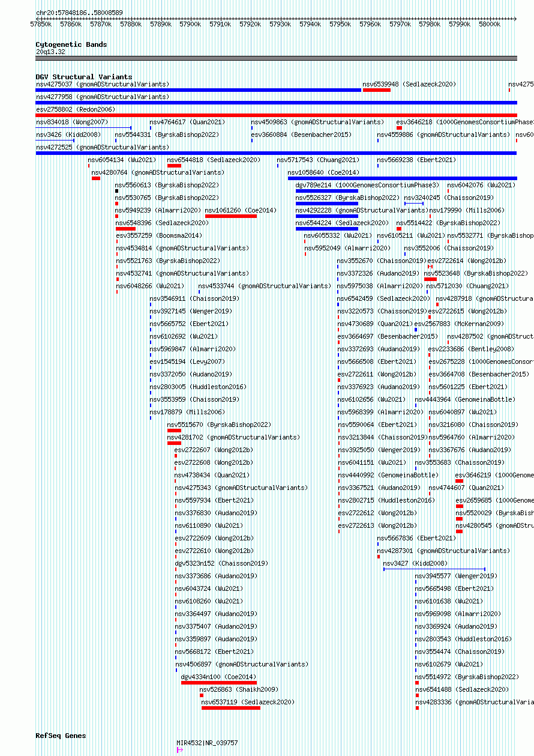Open the nsv5717543 (Chuang2021) label
The image size is (534, 756).
318,160
